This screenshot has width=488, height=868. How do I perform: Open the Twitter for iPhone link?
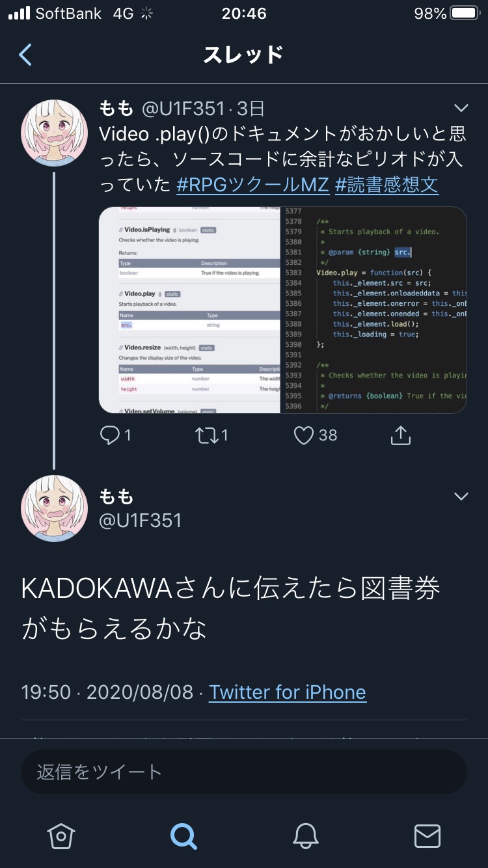click(288, 692)
